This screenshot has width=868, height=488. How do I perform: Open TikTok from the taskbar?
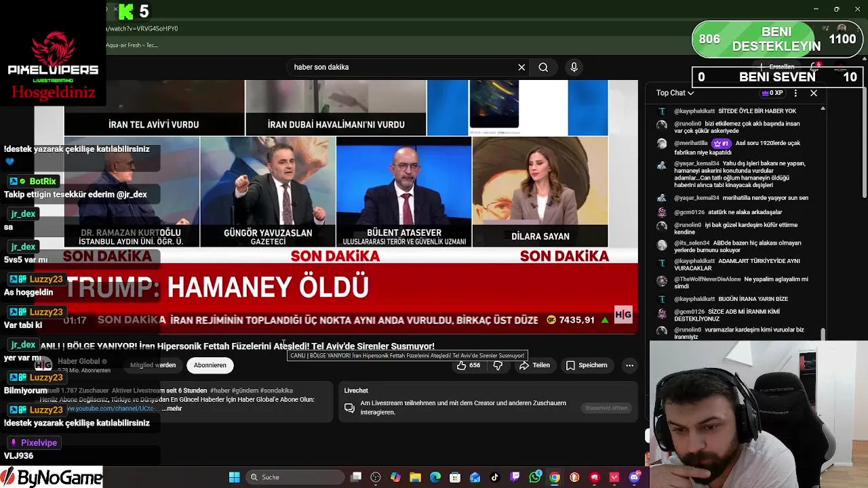pyautogui.click(x=495, y=477)
